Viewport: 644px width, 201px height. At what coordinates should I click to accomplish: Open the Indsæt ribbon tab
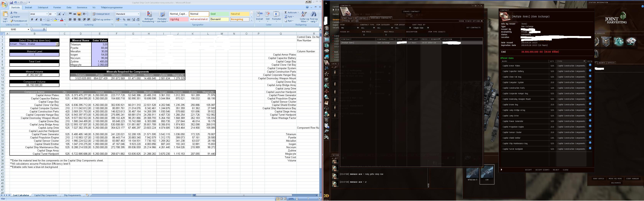[29, 7]
